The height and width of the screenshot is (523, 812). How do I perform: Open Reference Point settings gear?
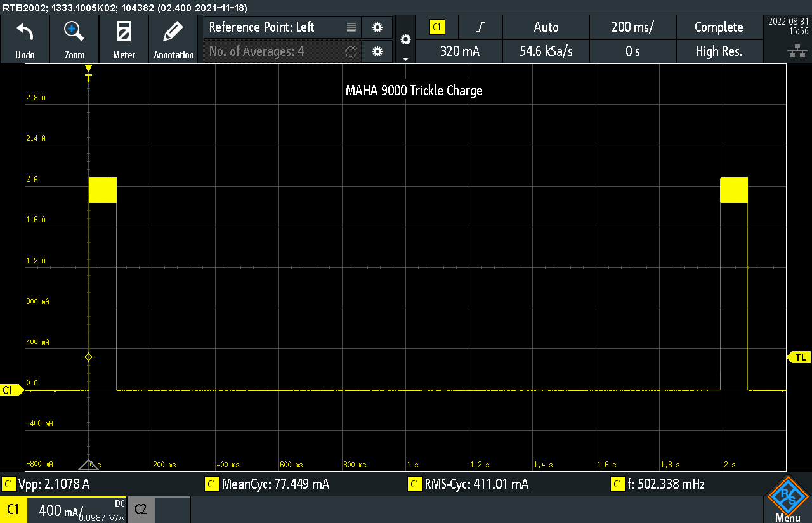(377, 27)
